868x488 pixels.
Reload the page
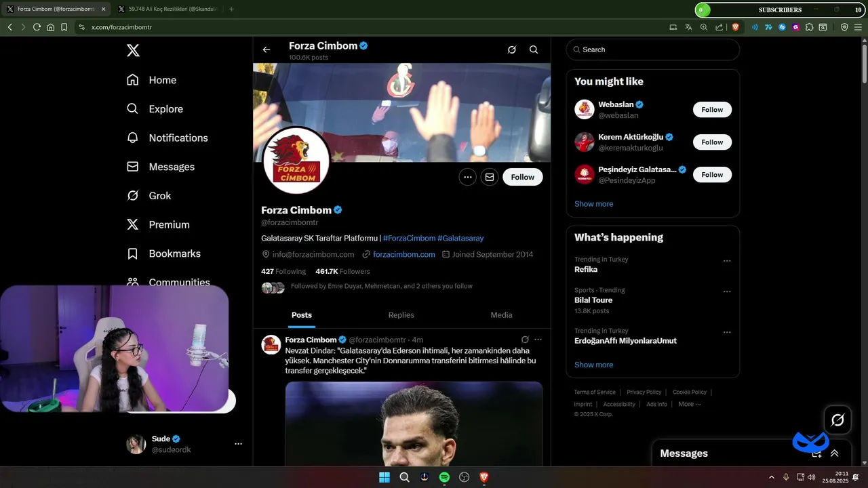click(37, 27)
